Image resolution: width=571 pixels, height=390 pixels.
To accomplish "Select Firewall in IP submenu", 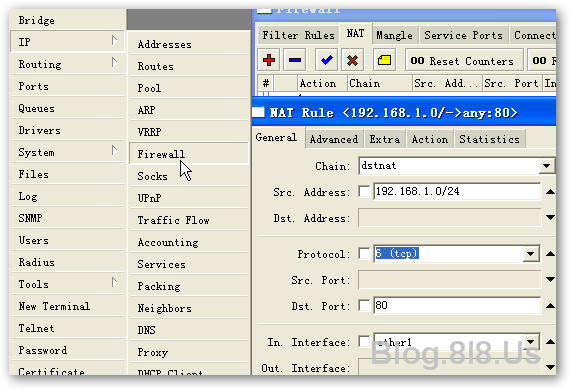I will coord(189,154).
